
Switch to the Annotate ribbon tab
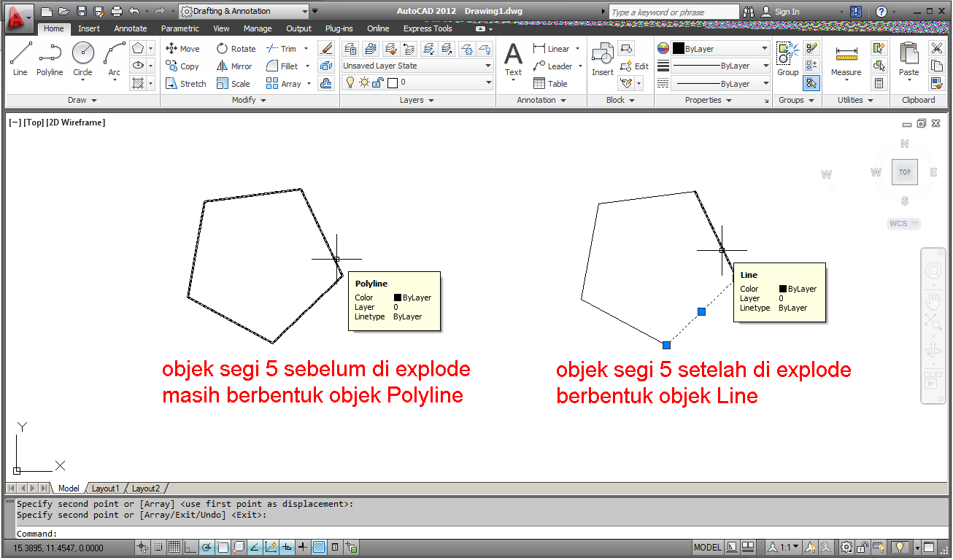[x=131, y=28]
